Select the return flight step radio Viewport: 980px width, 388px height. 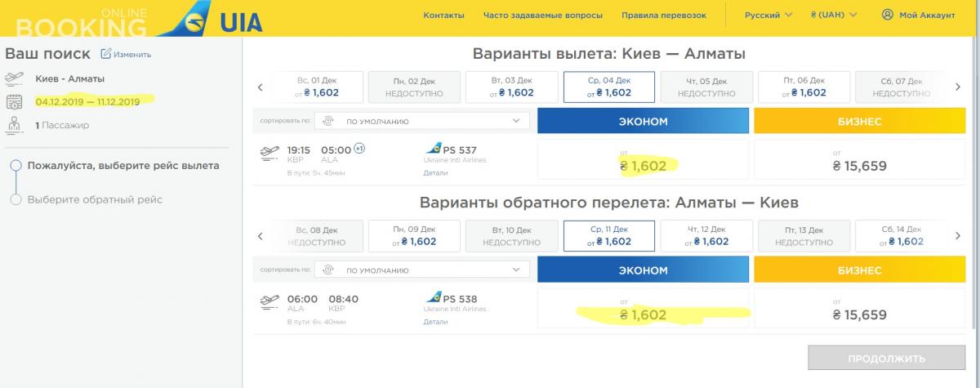pyautogui.click(x=16, y=199)
